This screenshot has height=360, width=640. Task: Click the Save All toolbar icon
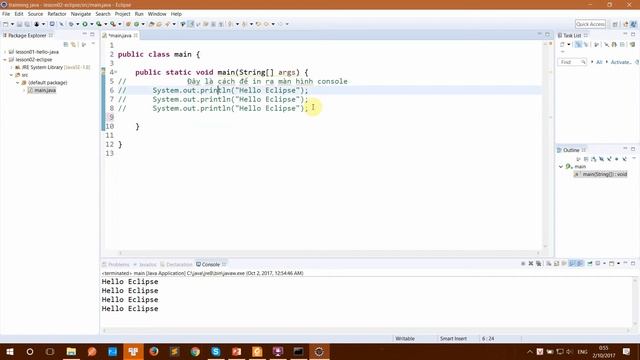27,24
